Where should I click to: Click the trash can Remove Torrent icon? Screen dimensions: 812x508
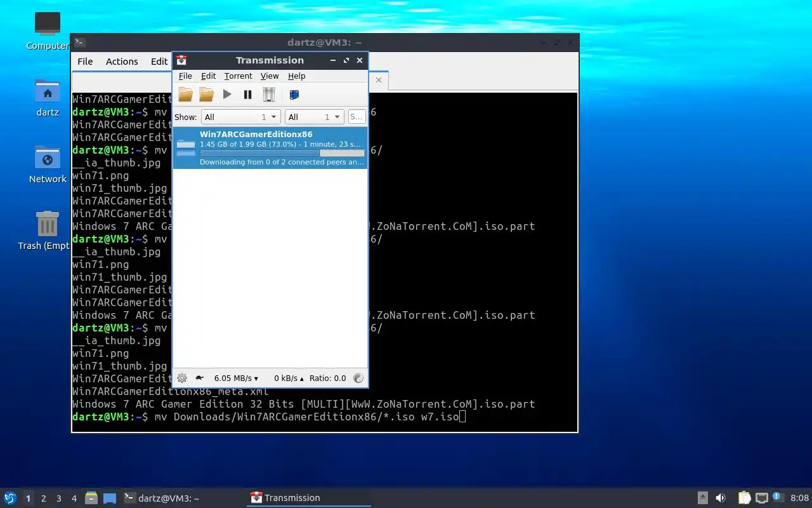(269, 95)
